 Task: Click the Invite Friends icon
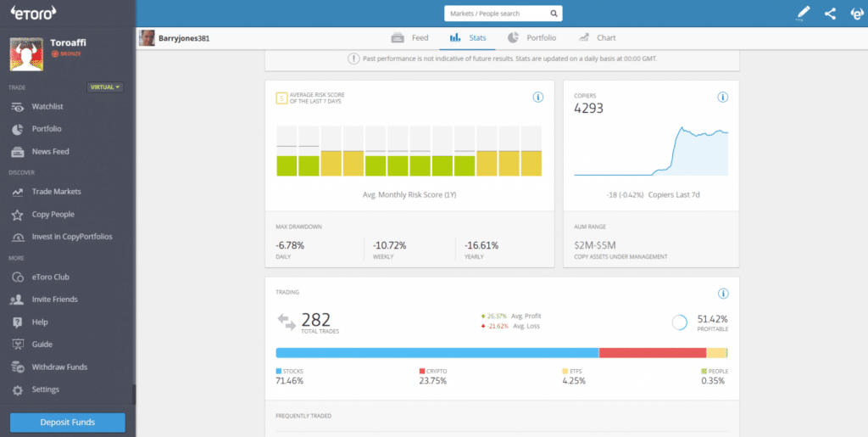(17, 300)
